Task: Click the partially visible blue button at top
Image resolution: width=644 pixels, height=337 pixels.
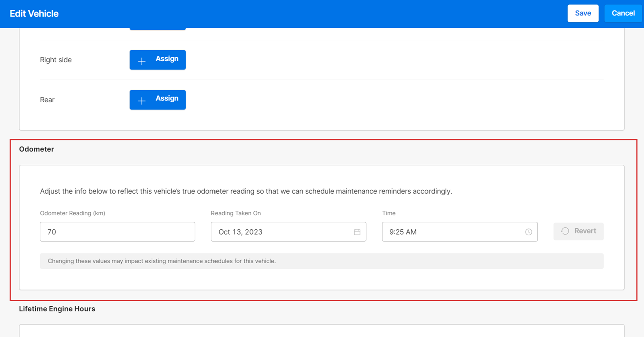Action: pos(157,28)
